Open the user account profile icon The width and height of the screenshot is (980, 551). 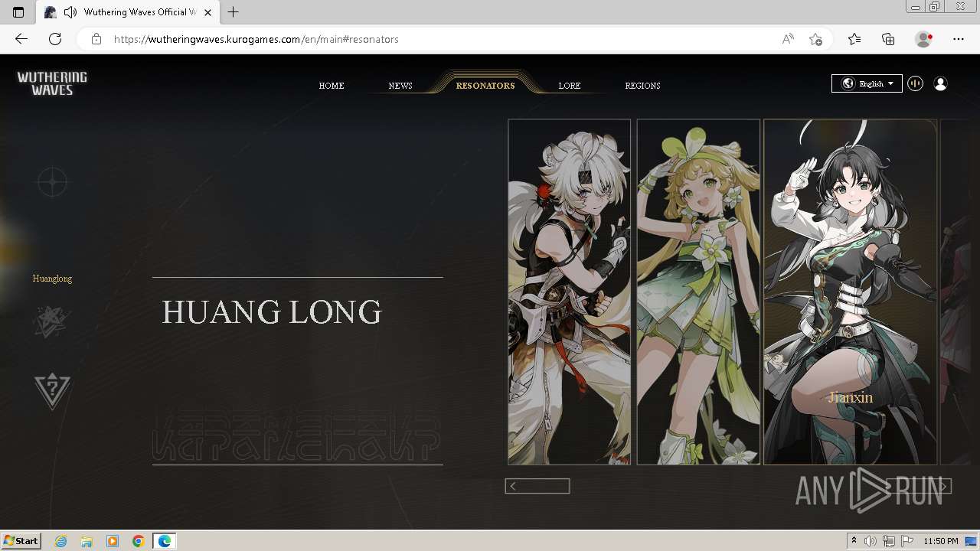940,83
